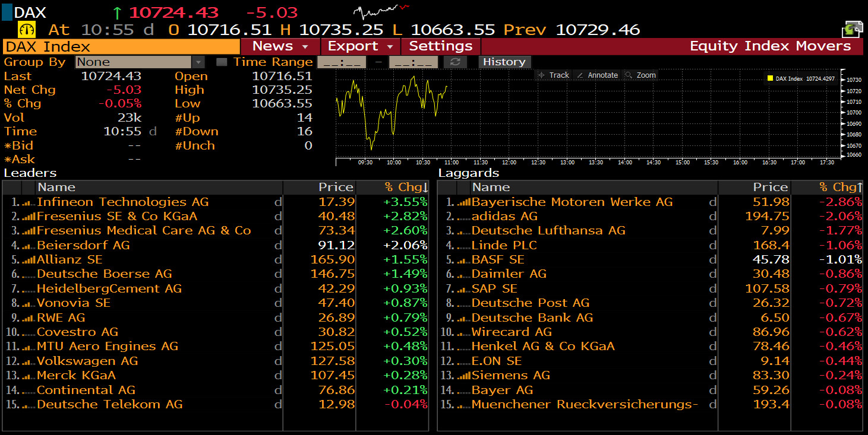Screen dimensions: 868x435
Task: Click volume bars icon in Fresenius SE row
Action: (29, 217)
